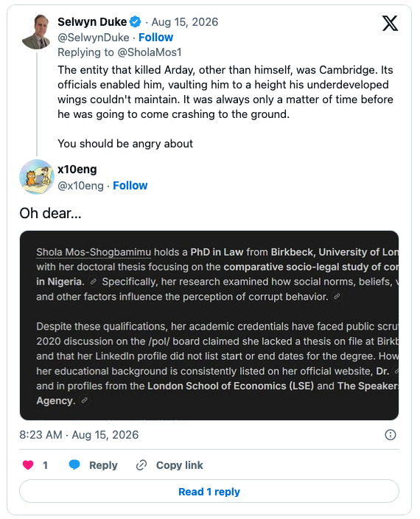The image size is (420, 519).
Task: Open Selwyn Duke display name
Action: tap(92, 22)
